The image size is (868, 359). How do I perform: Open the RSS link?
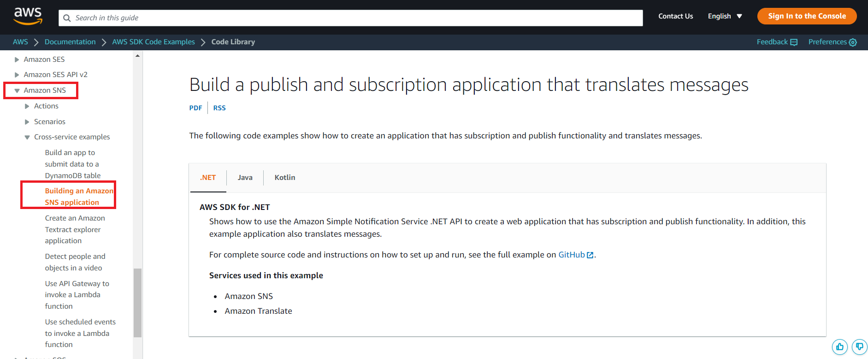pos(219,108)
